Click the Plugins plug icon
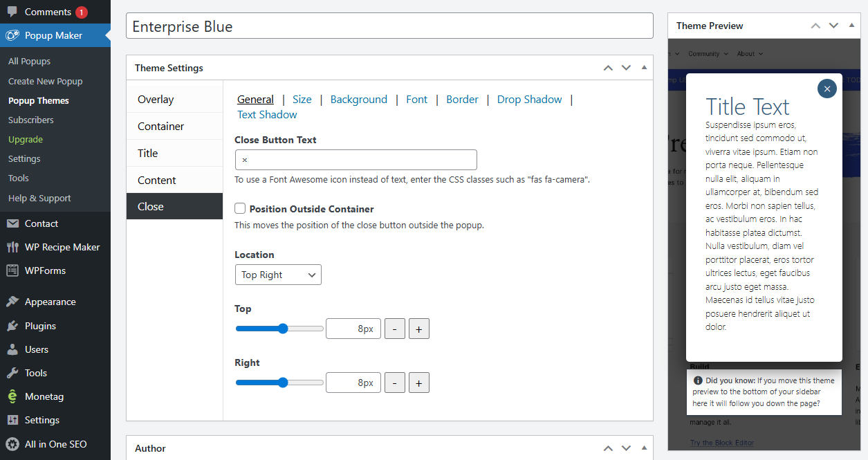The width and height of the screenshot is (868, 460). (x=12, y=326)
